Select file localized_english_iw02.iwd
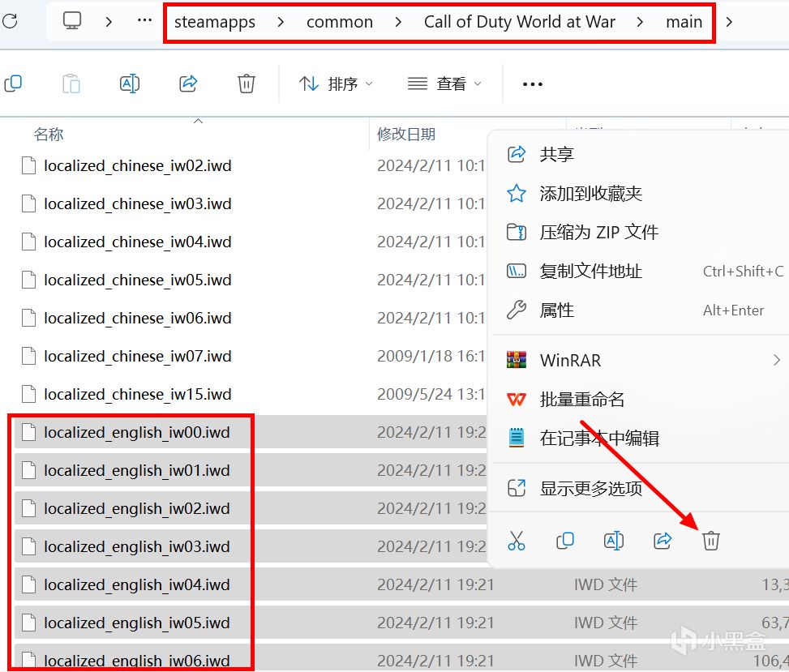 [136, 508]
